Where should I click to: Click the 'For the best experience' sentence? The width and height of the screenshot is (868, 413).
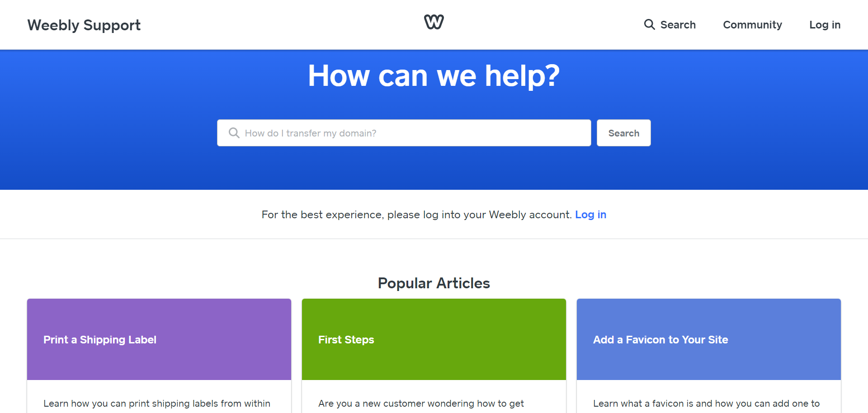click(x=416, y=215)
